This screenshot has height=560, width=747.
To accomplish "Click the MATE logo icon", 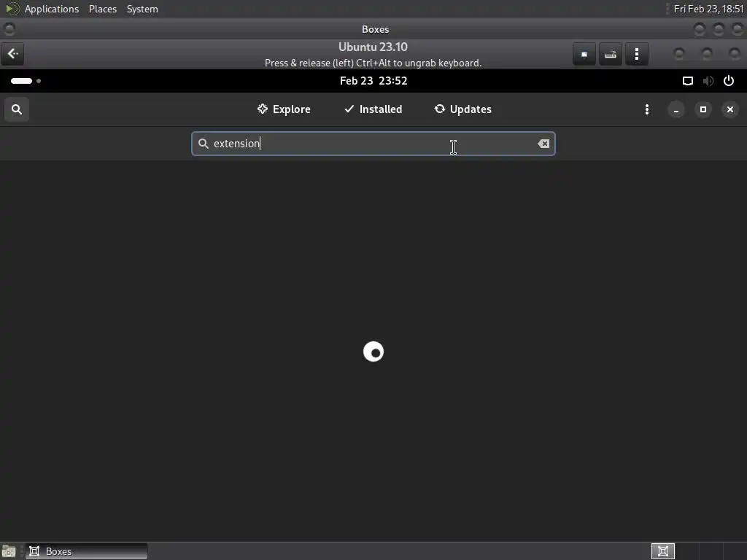I will (x=12, y=9).
